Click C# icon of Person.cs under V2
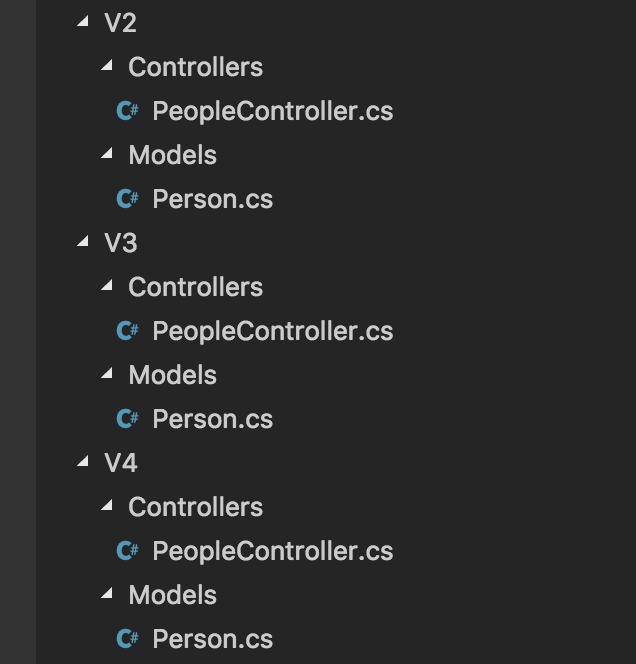 coord(127,199)
